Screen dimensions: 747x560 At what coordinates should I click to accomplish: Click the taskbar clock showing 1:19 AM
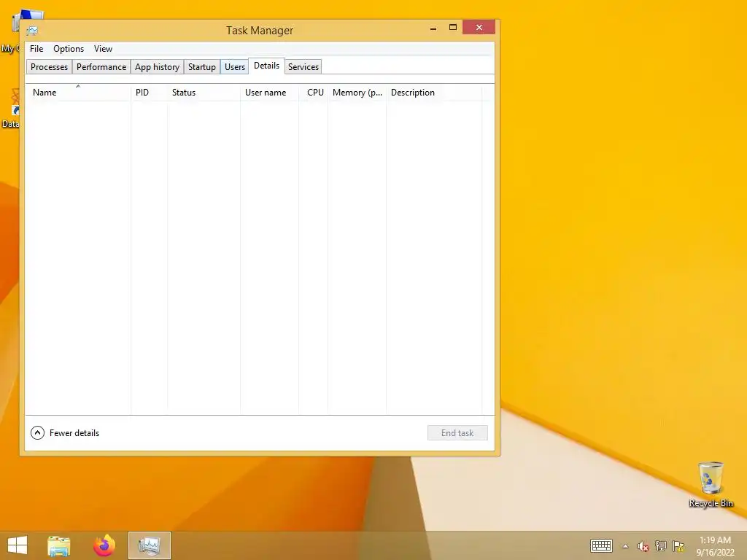[x=715, y=546]
